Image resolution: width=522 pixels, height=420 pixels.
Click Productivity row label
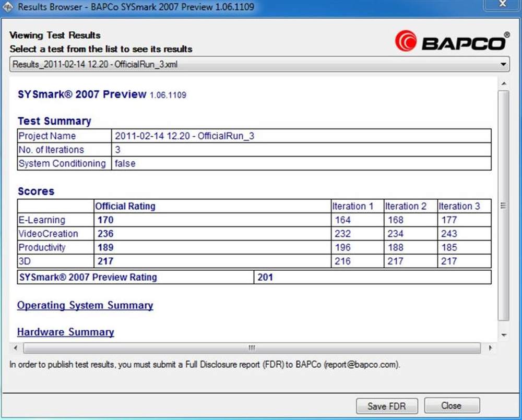click(x=42, y=248)
